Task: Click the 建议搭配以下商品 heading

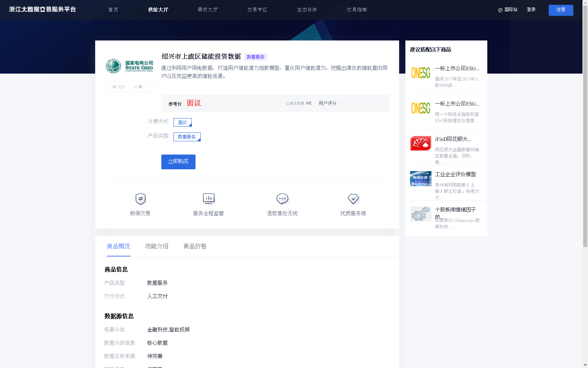Action: click(x=430, y=50)
